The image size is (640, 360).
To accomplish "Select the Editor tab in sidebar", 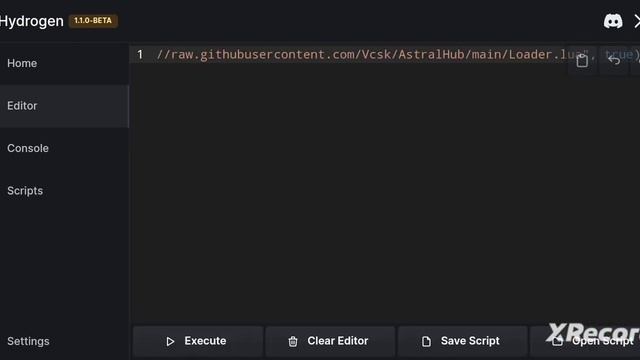I will [x=64, y=106].
